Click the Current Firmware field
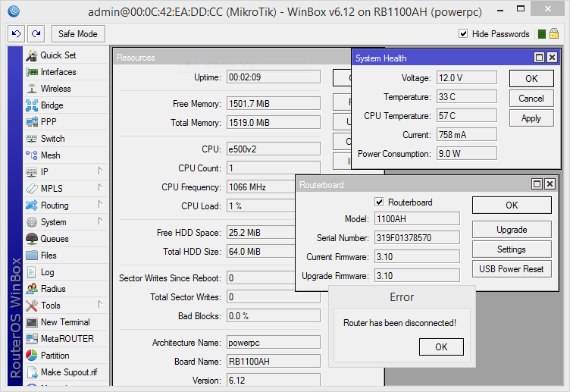 point(417,257)
